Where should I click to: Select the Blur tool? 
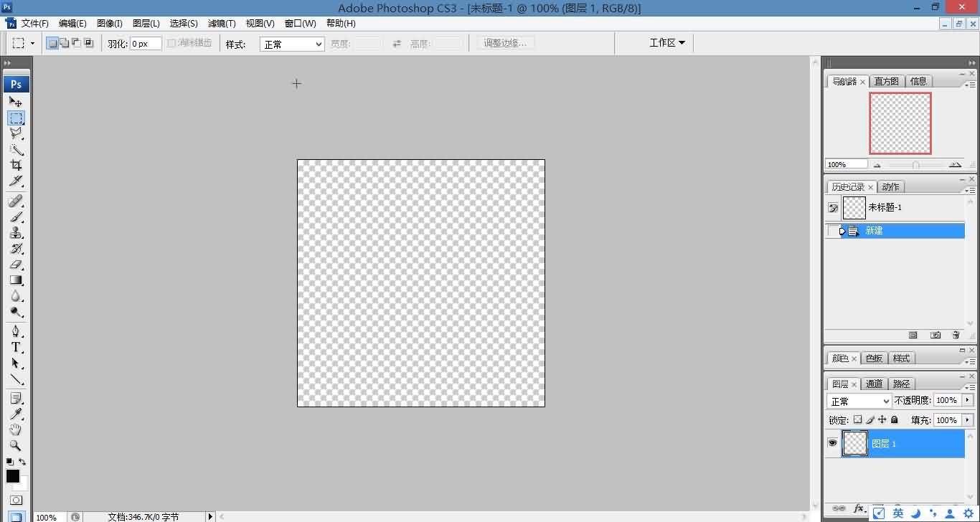point(16,295)
